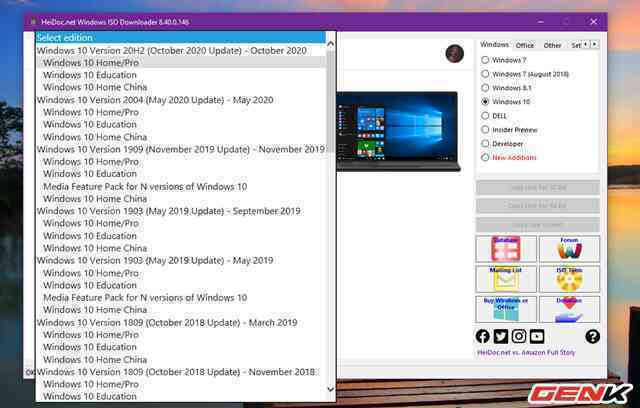Click the question mark help icon
Image resolution: width=640 pixels, height=408 pixels.
pyautogui.click(x=592, y=336)
